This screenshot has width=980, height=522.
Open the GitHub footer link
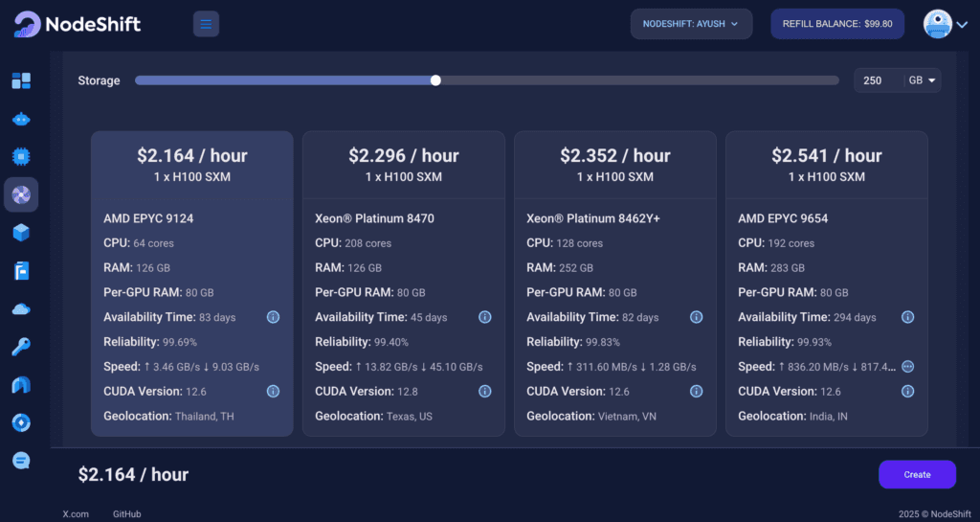pos(126,514)
